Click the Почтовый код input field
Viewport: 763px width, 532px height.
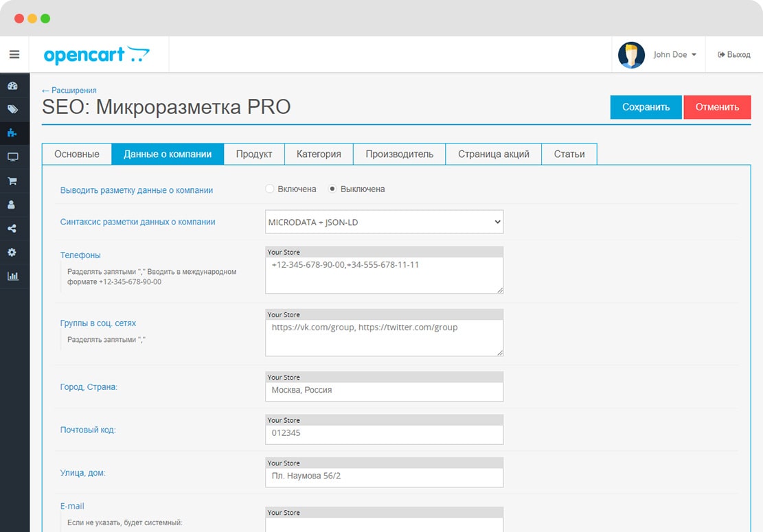(x=384, y=434)
